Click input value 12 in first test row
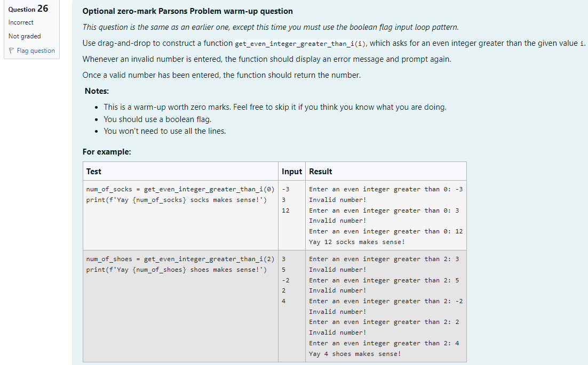The image size is (588, 365). [286, 210]
